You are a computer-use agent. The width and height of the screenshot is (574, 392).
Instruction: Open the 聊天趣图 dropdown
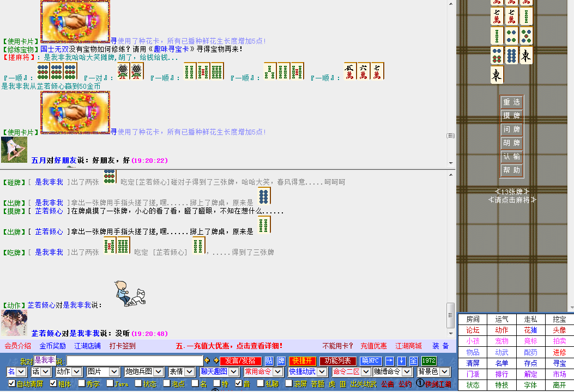(x=219, y=372)
